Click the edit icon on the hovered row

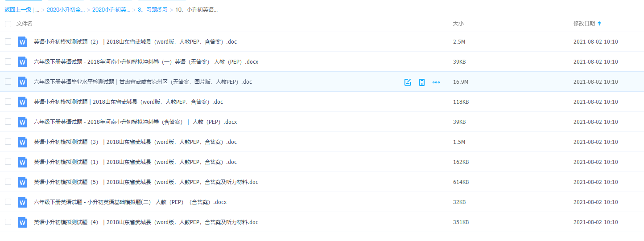407,82
